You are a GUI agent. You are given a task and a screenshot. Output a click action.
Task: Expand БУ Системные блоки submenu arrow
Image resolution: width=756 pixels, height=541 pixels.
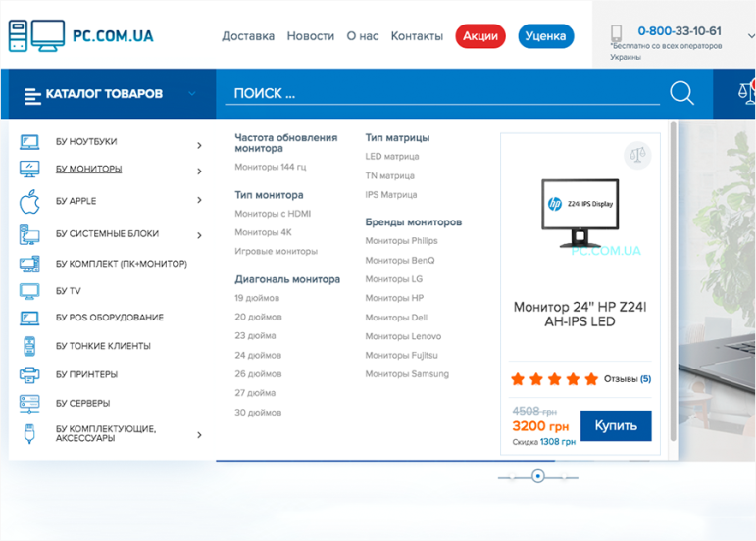[x=199, y=235]
